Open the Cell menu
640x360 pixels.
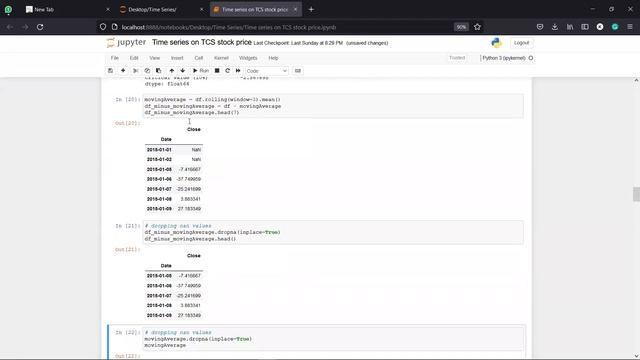[x=199, y=58]
